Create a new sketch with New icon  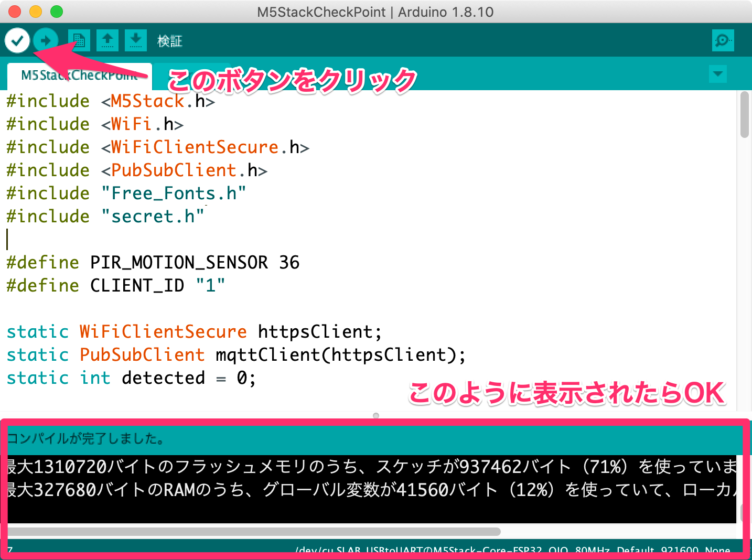(79, 40)
